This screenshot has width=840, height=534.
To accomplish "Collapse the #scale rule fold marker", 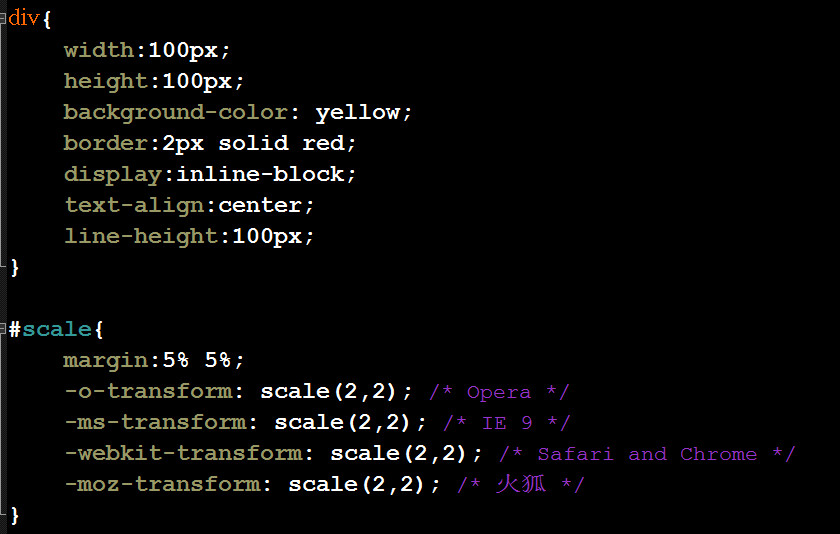I will 4,329.
